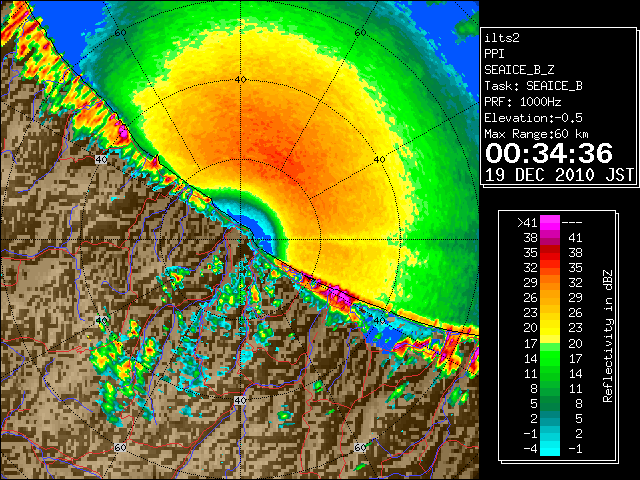Pick the magenta swatch atop the color bar

[x=550, y=223]
